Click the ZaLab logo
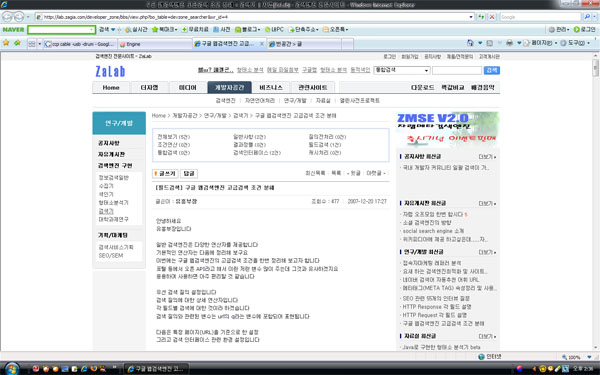The height and width of the screenshot is (375, 600). click(110, 71)
